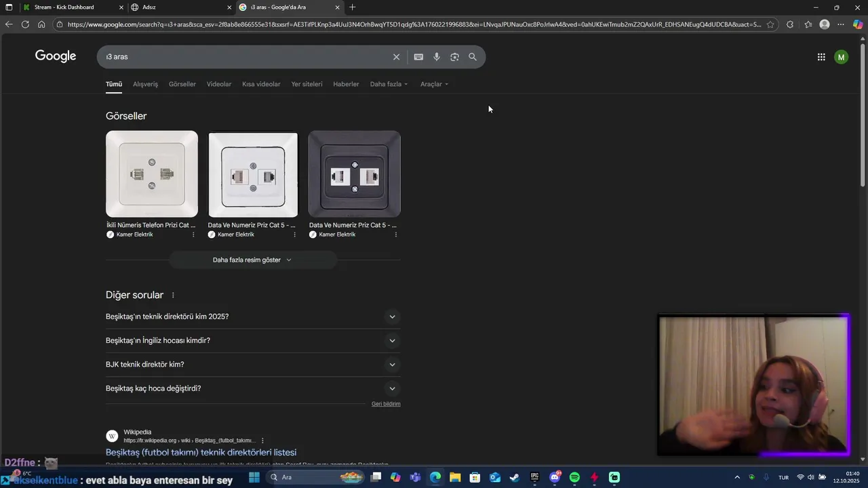This screenshot has width=868, height=488.
Task: Open Steam from the taskbar
Action: click(x=515, y=477)
